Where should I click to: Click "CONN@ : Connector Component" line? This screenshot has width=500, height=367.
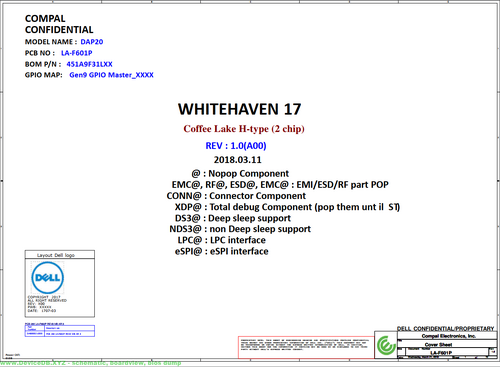point(236,196)
